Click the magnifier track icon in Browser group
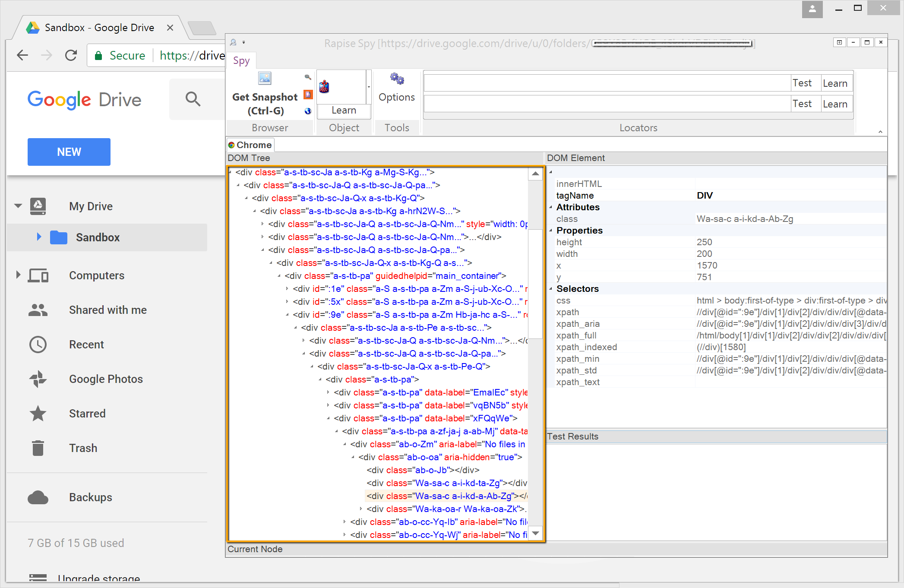 [308, 77]
